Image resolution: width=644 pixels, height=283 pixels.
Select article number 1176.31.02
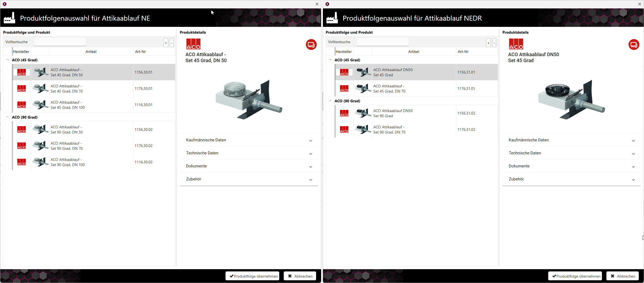point(466,129)
